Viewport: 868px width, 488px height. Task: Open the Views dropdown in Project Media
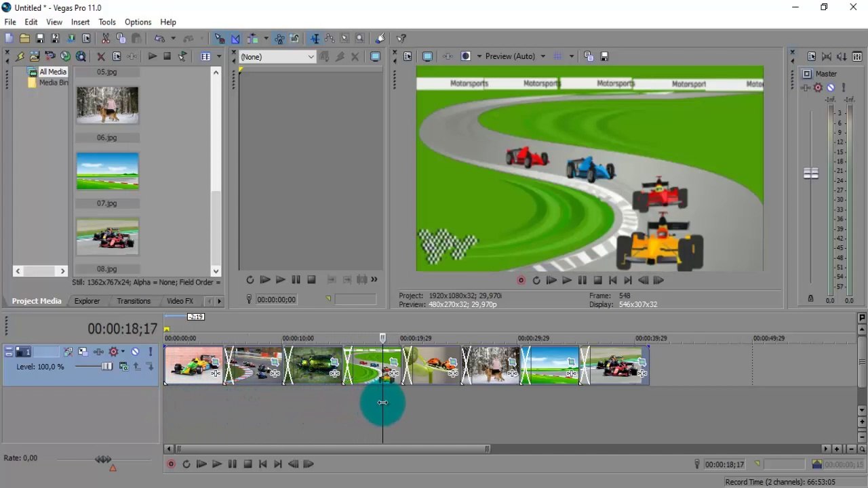pos(218,57)
